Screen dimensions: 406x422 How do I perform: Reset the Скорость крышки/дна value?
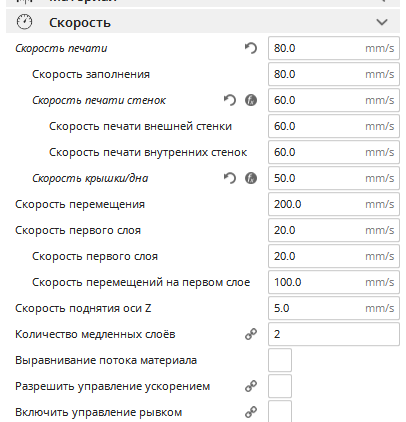(230, 178)
